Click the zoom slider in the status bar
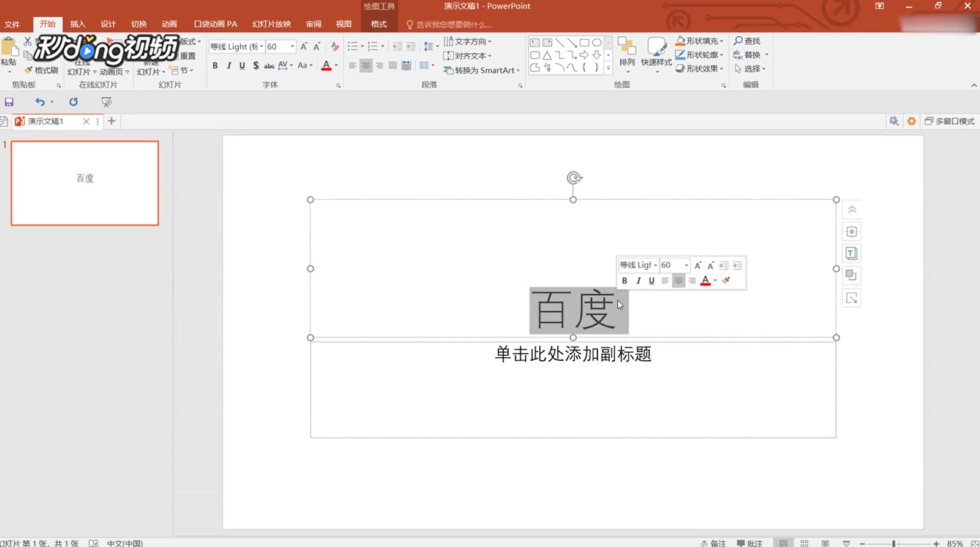This screenshot has width=980, height=547. point(894,543)
